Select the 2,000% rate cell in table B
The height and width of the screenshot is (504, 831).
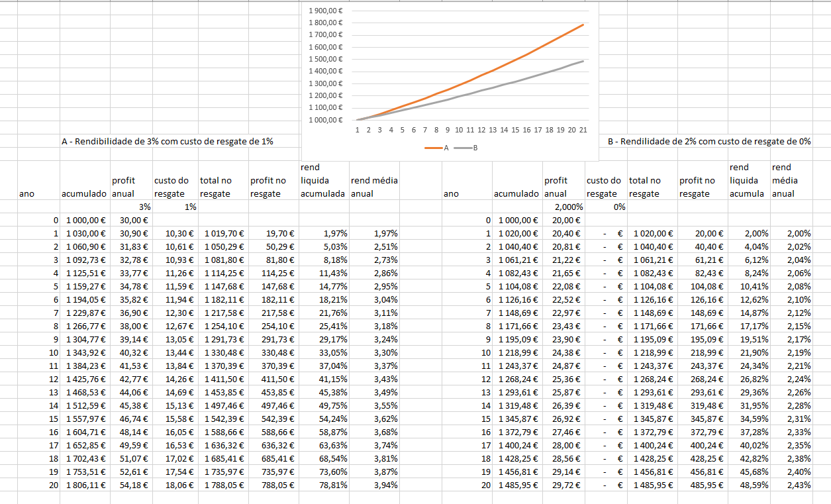coord(563,207)
